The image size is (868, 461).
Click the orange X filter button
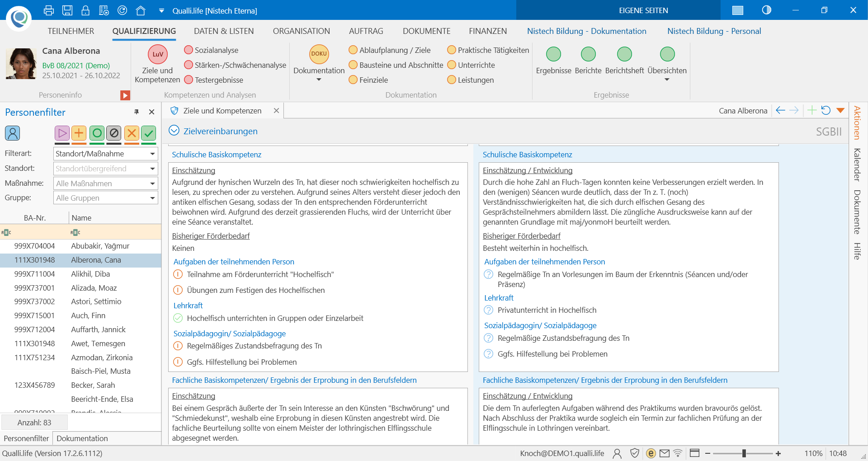(x=132, y=133)
